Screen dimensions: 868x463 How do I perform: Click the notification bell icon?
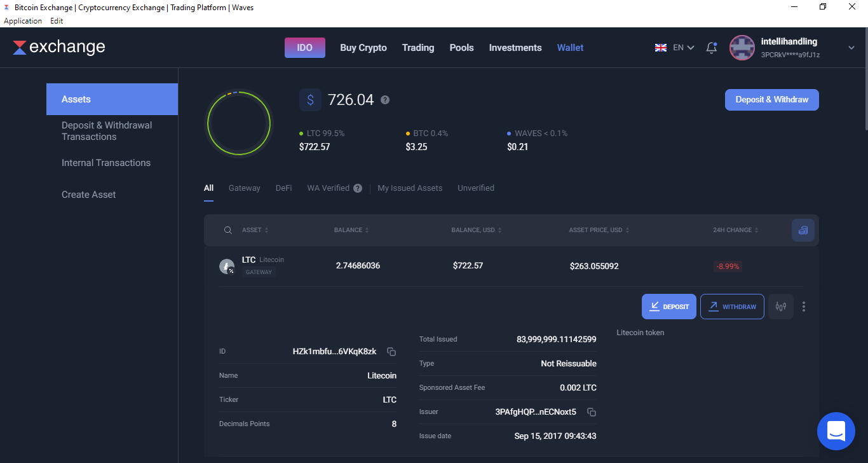point(712,48)
